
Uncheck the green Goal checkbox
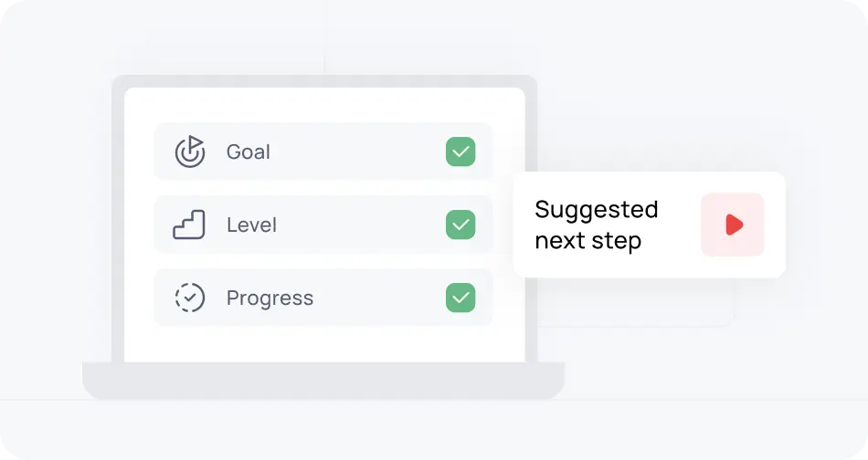tap(460, 152)
